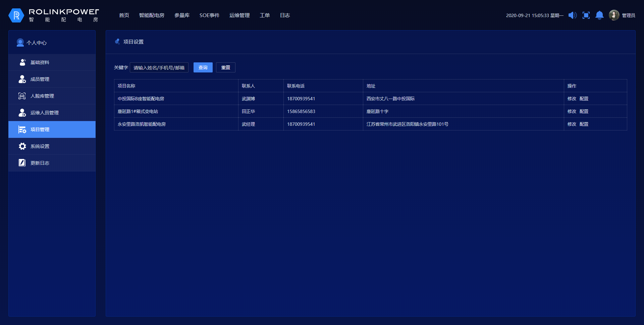Screen dimensions: 644x325
Task: Mute sound with the speaker icon
Action: (x=573, y=15)
